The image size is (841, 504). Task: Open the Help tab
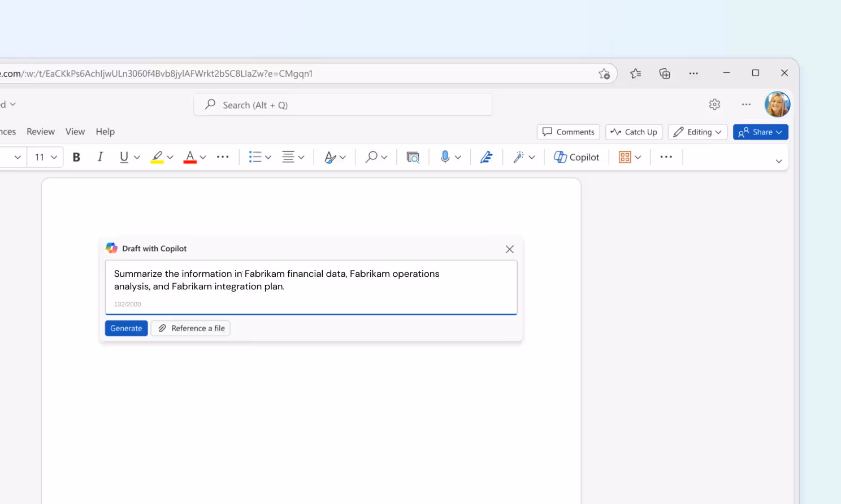[105, 132]
